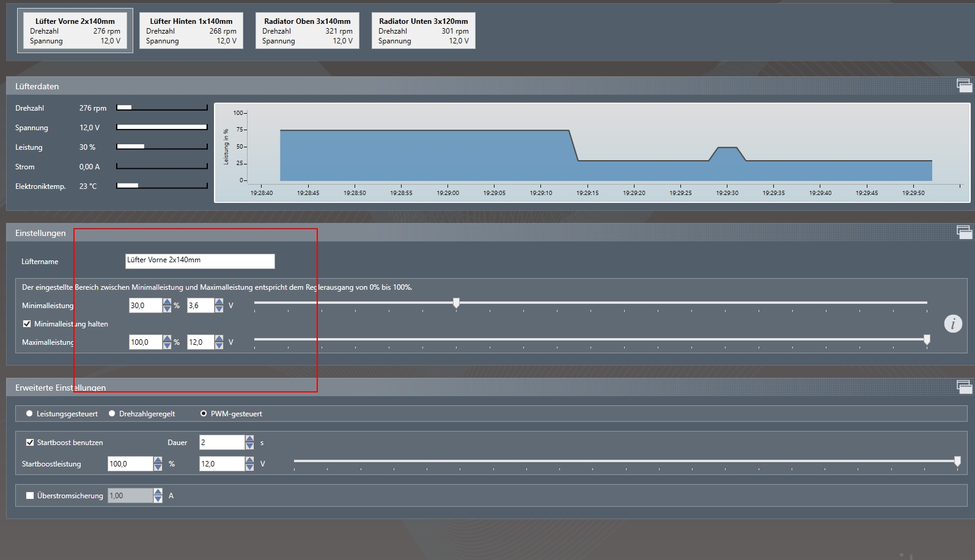Select the Radiator Unten 3x120mm fan tile
Image resolution: width=975 pixels, height=560 pixels.
tap(423, 31)
